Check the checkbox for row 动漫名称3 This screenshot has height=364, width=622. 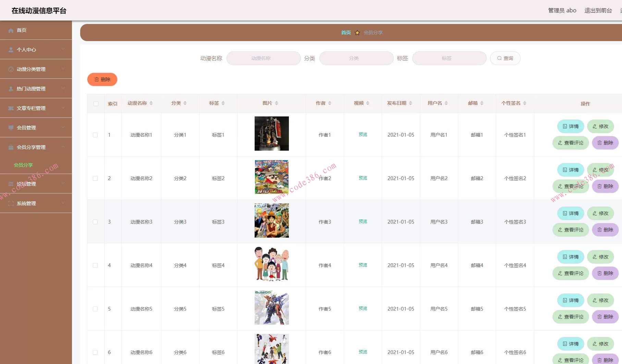pos(95,222)
